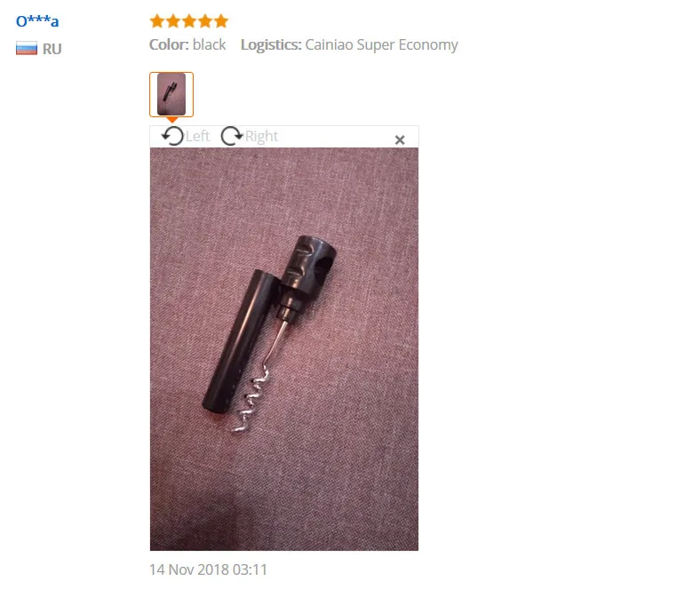Click the fifth orange rating star
Viewport: 700px width, 589px height.
coord(221,21)
